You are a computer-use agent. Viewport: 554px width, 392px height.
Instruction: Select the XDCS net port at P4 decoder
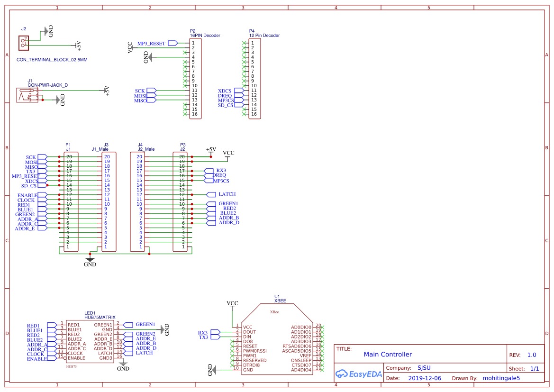(x=239, y=91)
